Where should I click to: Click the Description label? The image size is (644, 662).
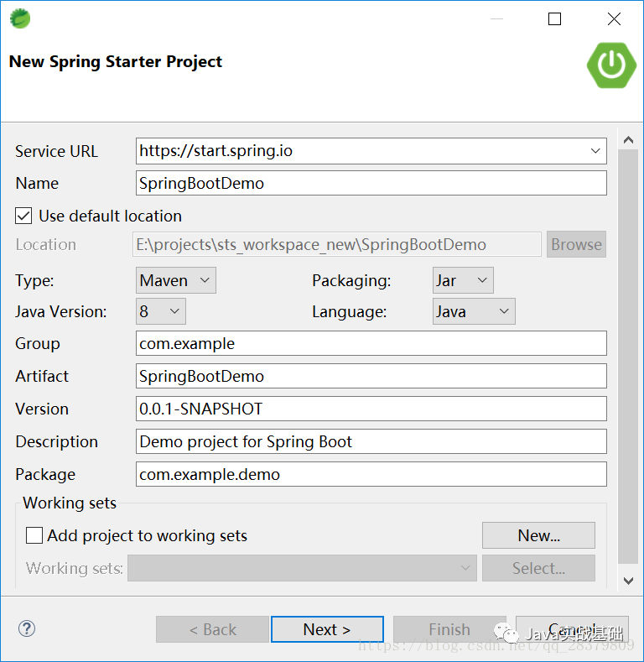(56, 441)
